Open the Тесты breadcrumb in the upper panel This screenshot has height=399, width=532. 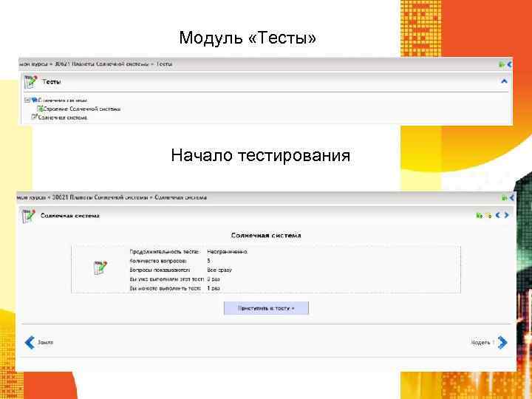tap(164, 64)
